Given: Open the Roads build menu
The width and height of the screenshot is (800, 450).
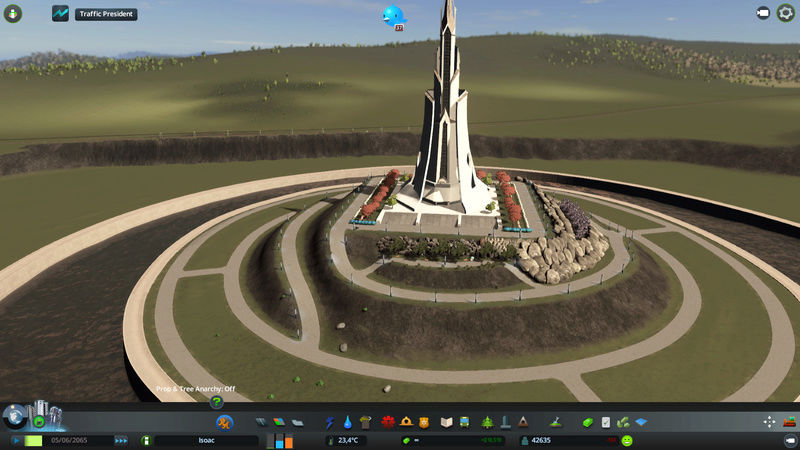Looking at the screenshot, I should pyautogui.click(x=261, y=422).
